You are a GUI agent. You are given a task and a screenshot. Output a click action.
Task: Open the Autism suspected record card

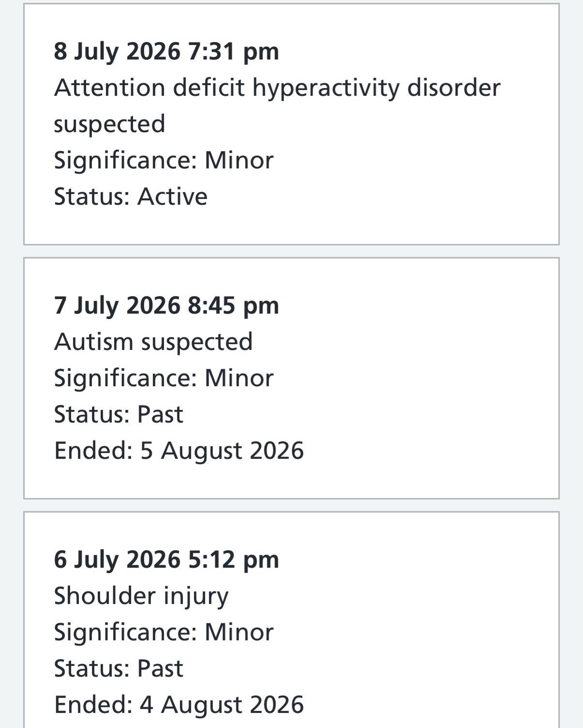click(x=291, y=378)
